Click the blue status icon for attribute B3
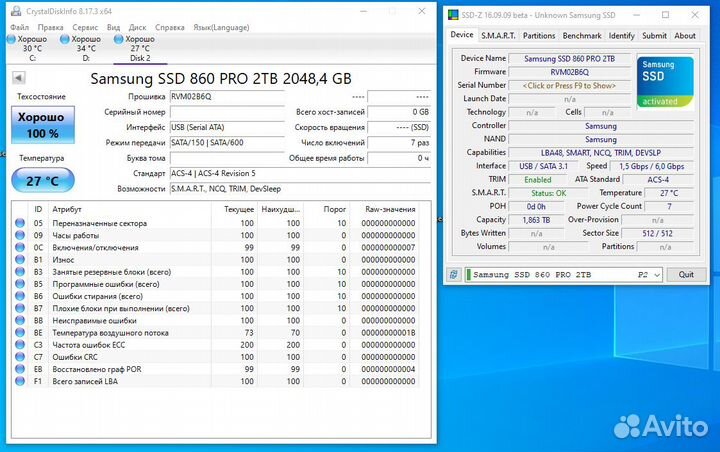Screen dimensions: 720x452 point(20,272)
